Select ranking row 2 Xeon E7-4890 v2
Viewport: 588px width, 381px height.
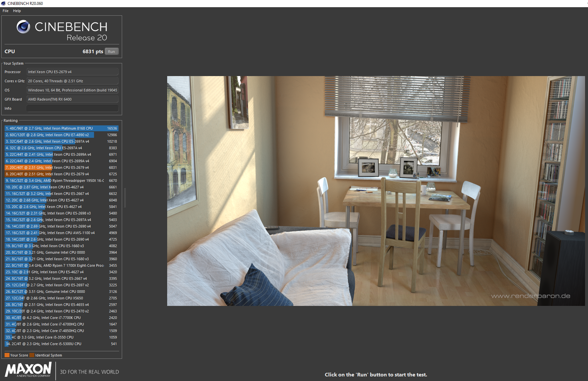coord(61,135)
